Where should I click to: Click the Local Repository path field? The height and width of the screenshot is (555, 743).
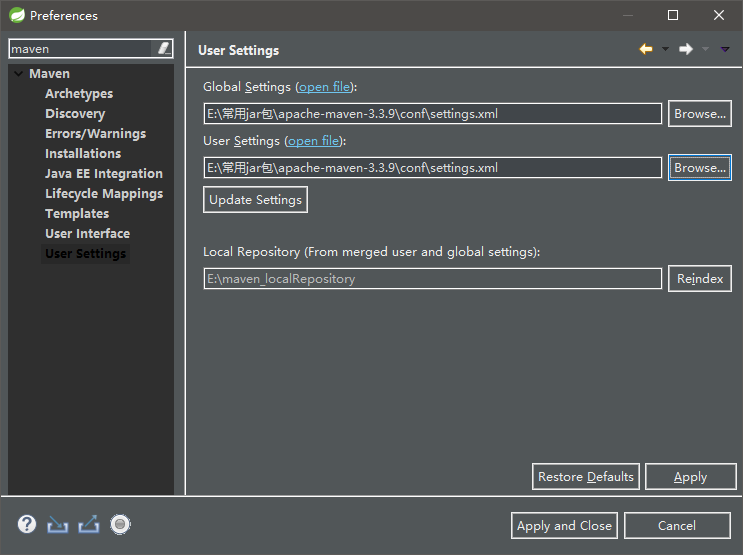432,279
